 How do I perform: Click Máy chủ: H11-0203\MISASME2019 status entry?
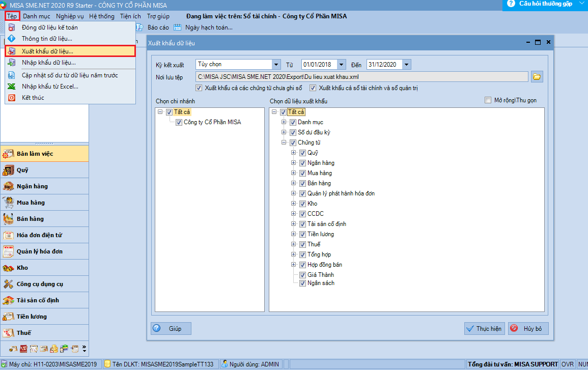(50, 364)
